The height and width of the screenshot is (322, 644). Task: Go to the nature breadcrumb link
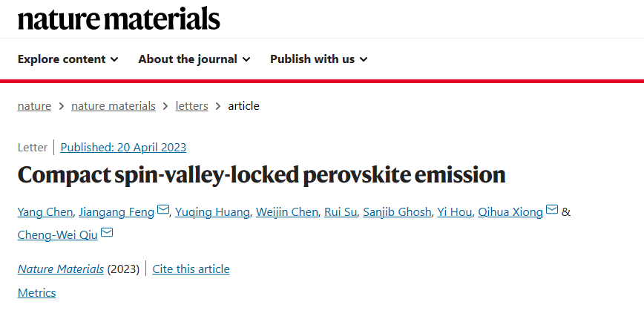[x=34, y=106]
